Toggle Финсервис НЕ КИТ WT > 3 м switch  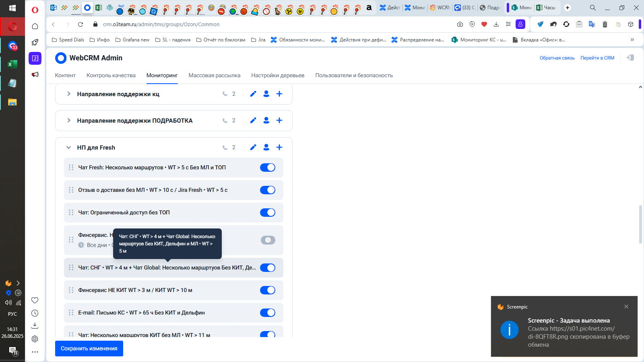point(268,290)
